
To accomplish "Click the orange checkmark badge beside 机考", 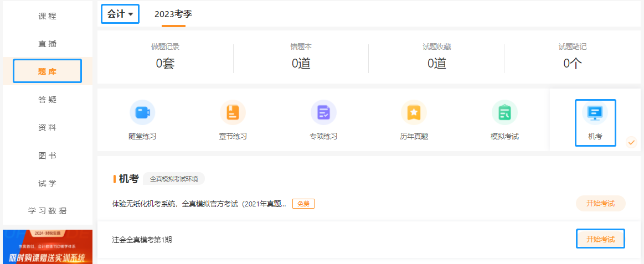I will point(631,142).
